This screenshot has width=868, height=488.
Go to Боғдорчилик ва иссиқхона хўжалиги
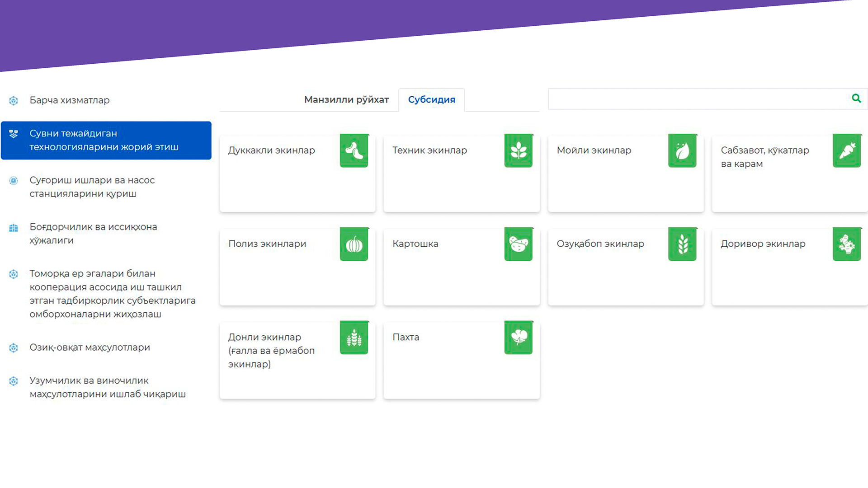tap(93, 234)
